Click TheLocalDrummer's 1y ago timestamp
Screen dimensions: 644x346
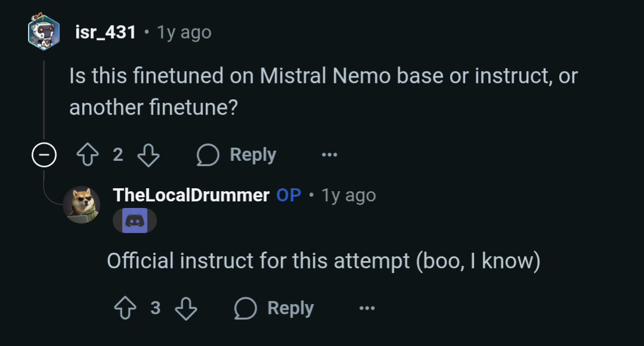click(x=349, y=195)
